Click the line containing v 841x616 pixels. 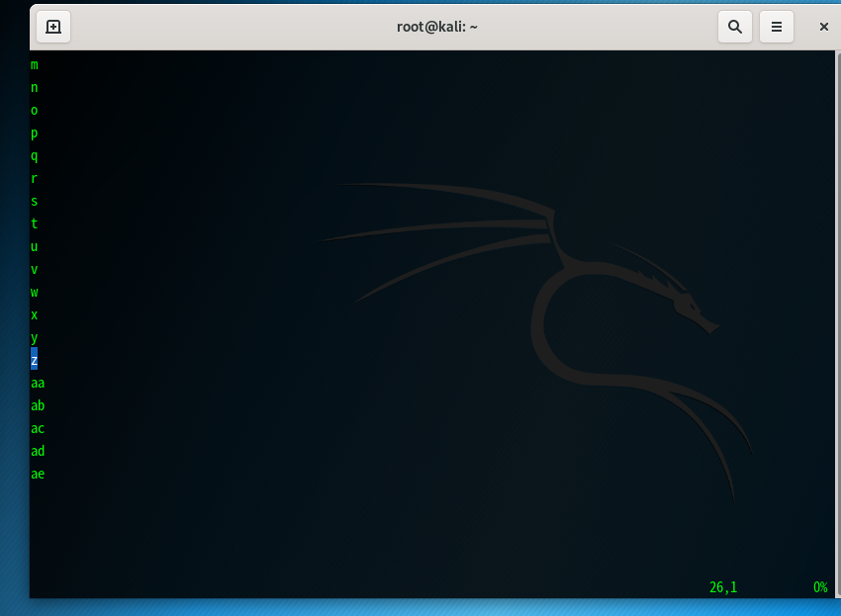(35, 270)
